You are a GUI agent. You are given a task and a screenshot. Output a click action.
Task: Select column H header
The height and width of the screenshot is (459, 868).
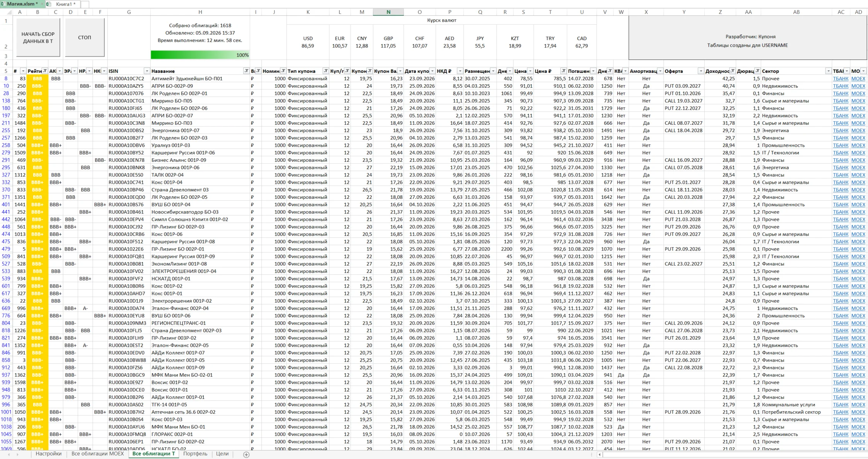(200, 12)
